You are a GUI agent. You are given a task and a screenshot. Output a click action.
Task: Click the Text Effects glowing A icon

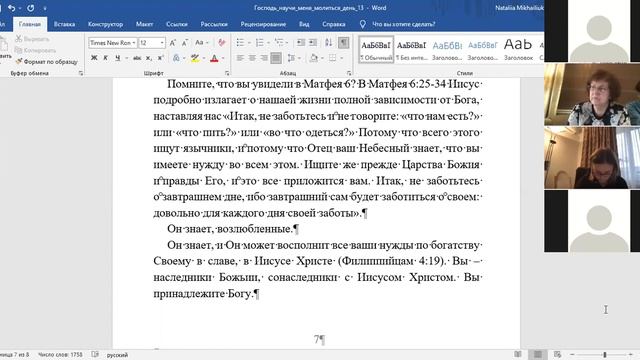click(176, 58)
